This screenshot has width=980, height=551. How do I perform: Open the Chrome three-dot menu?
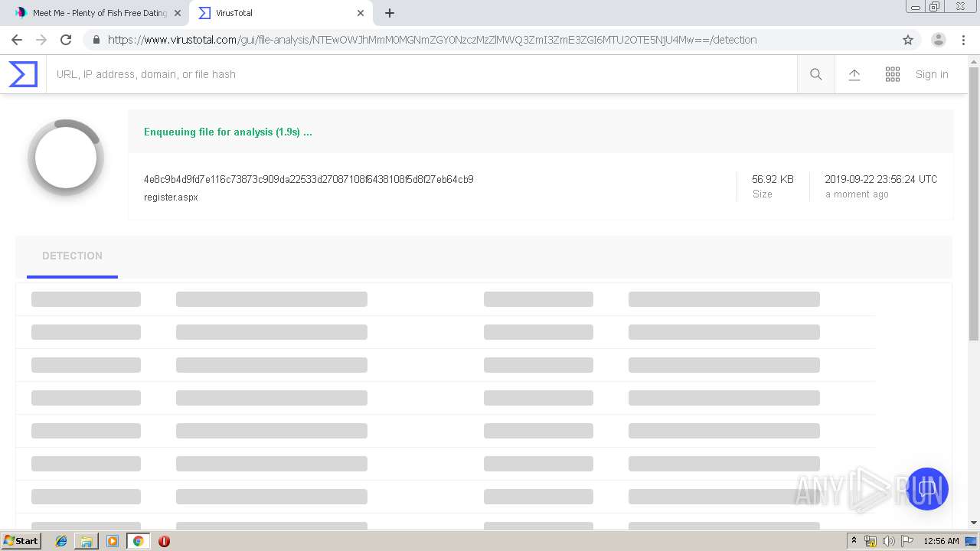point(963,40)
